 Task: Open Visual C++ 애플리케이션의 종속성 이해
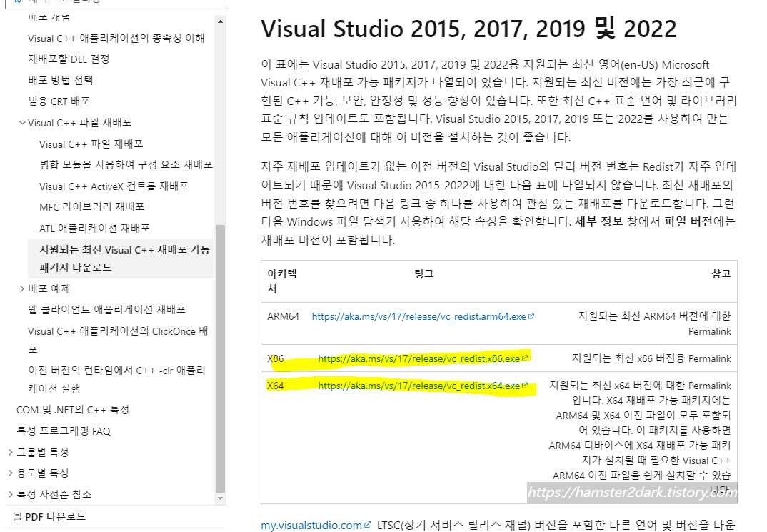pyautogui.click(x=116, y=38)
